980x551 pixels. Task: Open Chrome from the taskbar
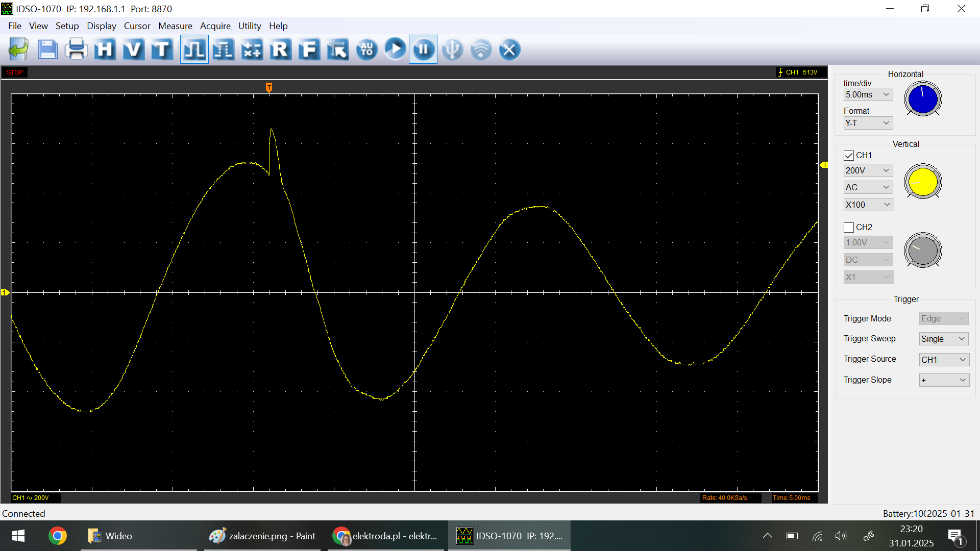[x=58, y=536]
